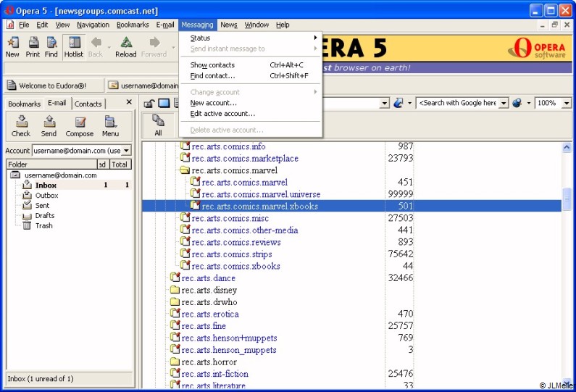Select Show contacts menu entry
576x392 pixels.
251,65
